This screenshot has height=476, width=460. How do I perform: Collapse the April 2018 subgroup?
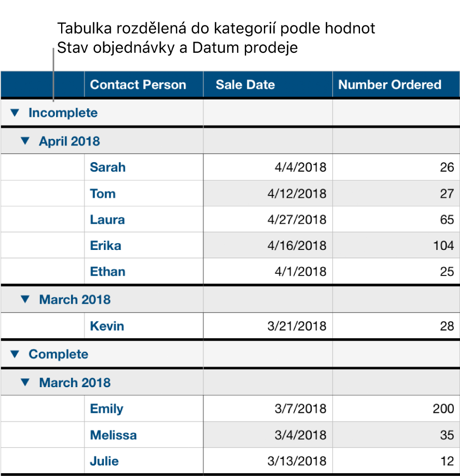click(25, 141)
